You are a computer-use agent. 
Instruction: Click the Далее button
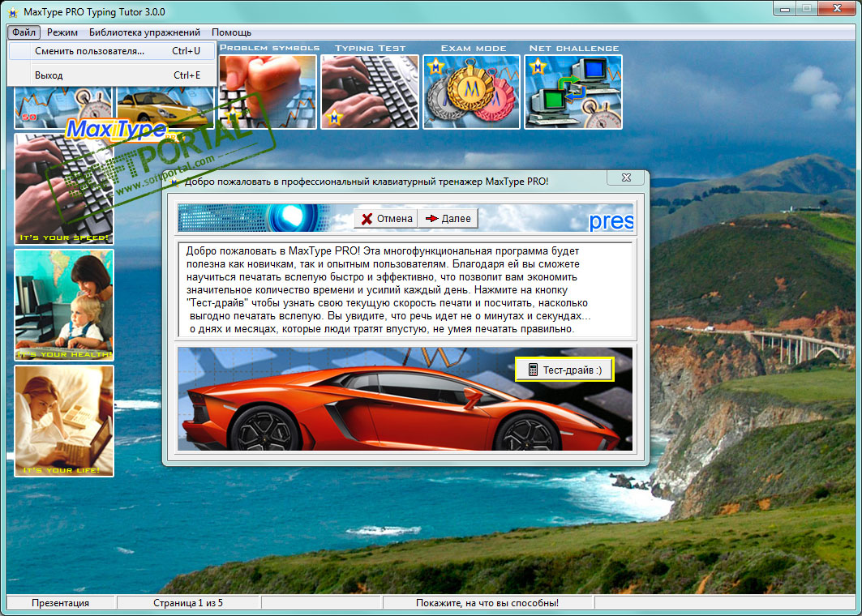click(448, 219)
